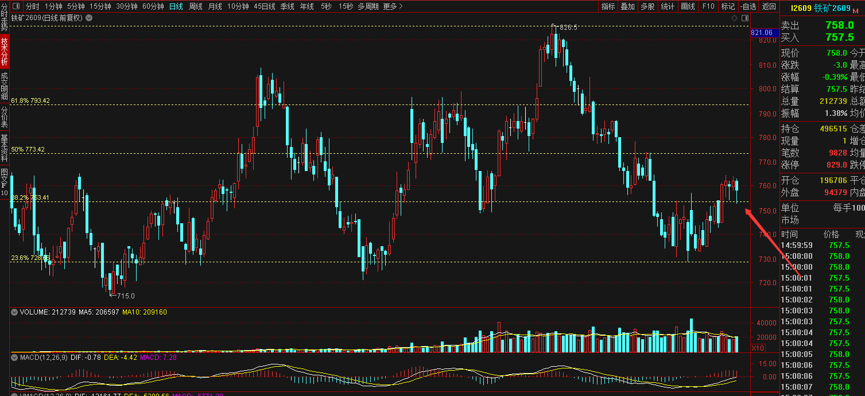This screenshot has height=396, width=865.
Task: Click the 叠加 overlay button
Action: pyautogui.click(x=628, y=7)
